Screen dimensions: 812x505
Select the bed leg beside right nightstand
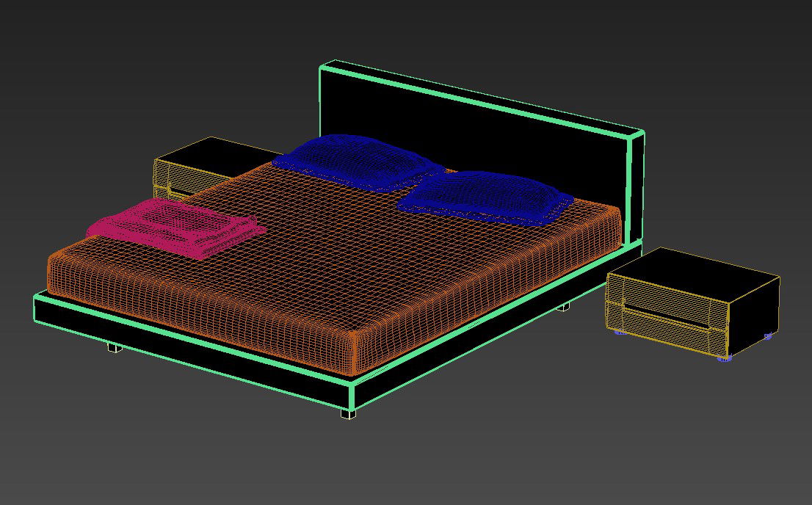(x=563, y=307)
